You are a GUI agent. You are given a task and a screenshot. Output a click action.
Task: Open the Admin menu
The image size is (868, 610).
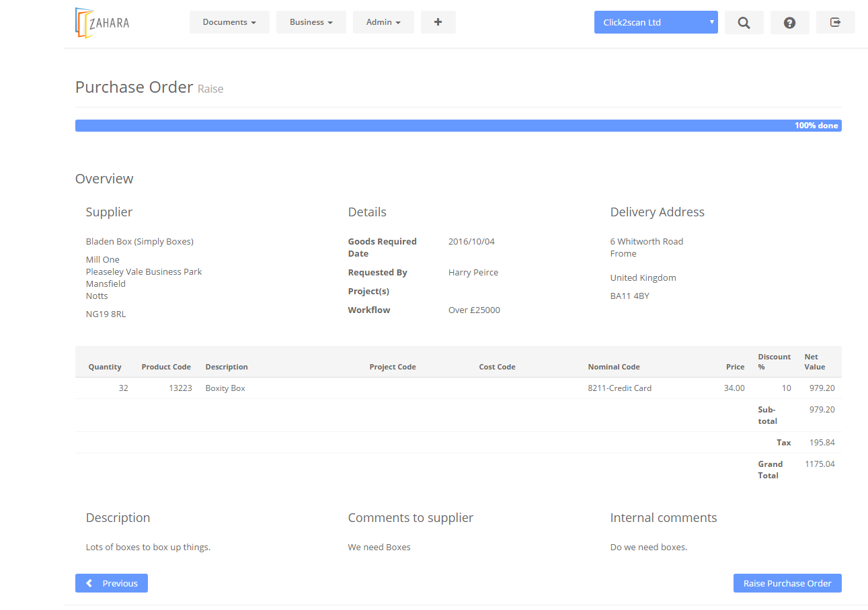(x=383, y=22)
